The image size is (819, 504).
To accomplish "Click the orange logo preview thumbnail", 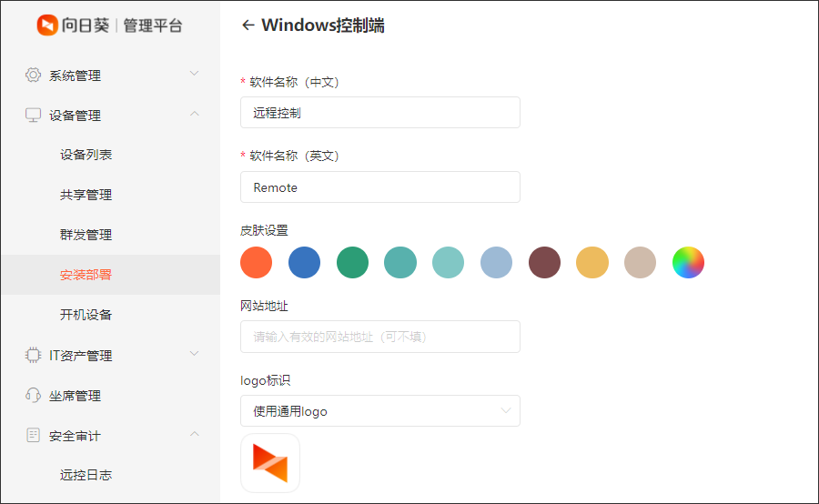I will 270,463.
